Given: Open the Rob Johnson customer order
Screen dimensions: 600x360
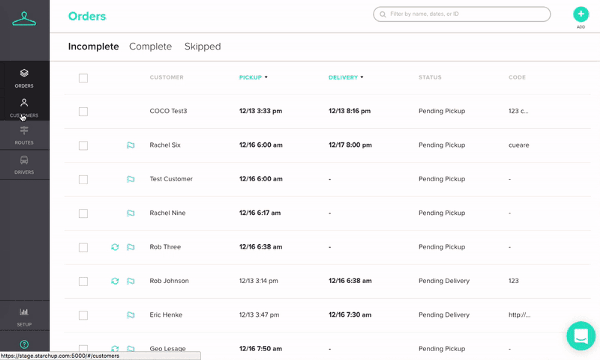Looking at the screenshot, I should 169,281.
